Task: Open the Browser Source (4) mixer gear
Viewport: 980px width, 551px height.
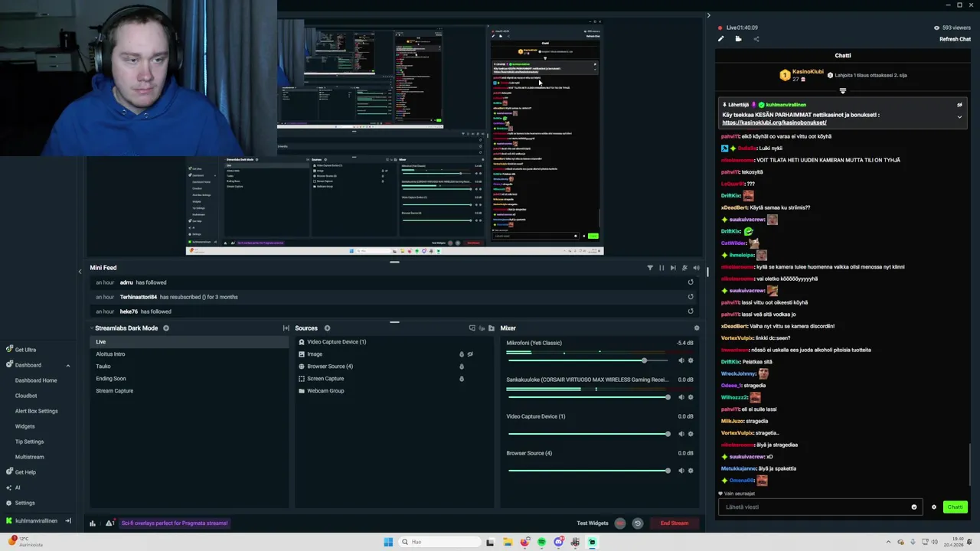Action: [691, 471]
